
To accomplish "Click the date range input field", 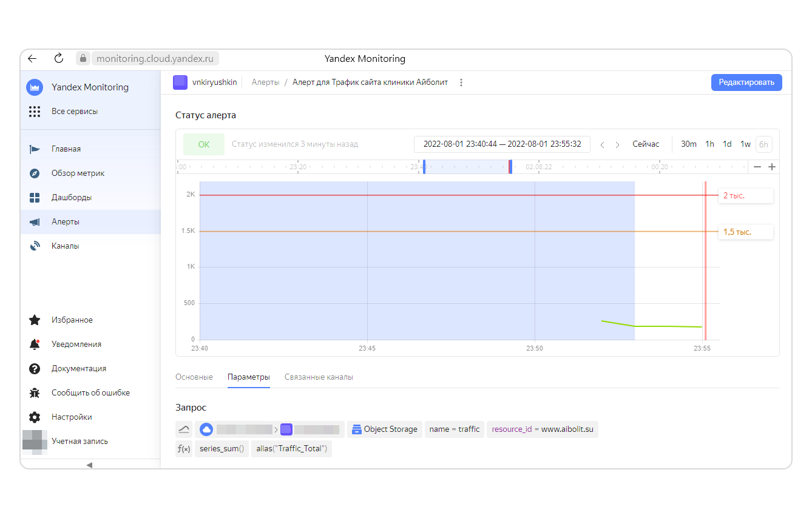I will [x=502, y=144].
